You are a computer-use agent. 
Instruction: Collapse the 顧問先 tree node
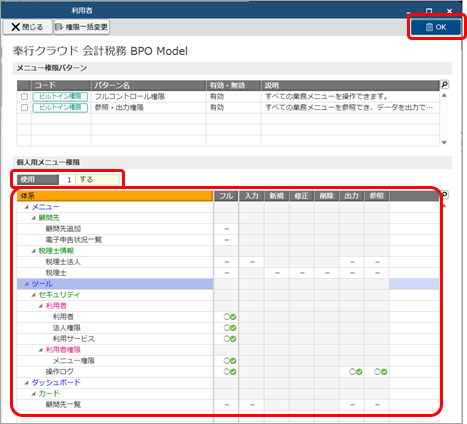point(34,218)
